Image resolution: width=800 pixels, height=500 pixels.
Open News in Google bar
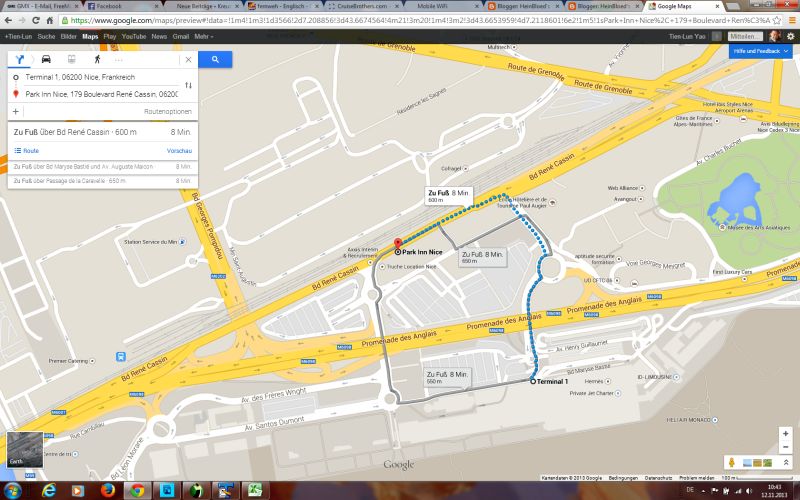coord(159,37)
